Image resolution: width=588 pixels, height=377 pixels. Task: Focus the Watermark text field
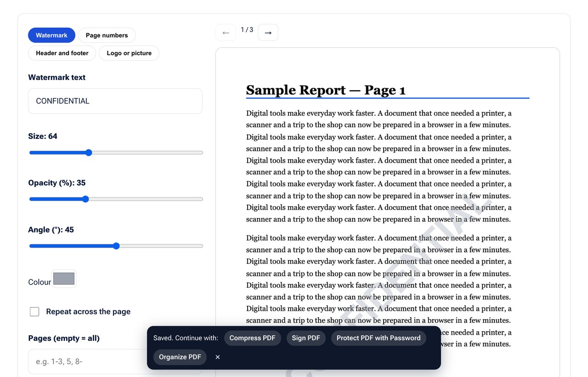click(115, 101)
